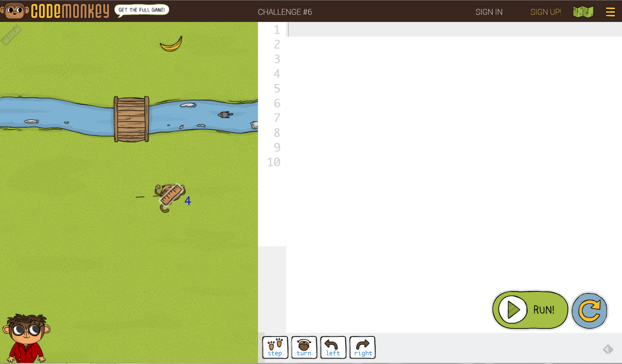Click line number 5 in the gutter
Image resolution: width=622 pixels, height=364 pixels.
coord(277,88)
